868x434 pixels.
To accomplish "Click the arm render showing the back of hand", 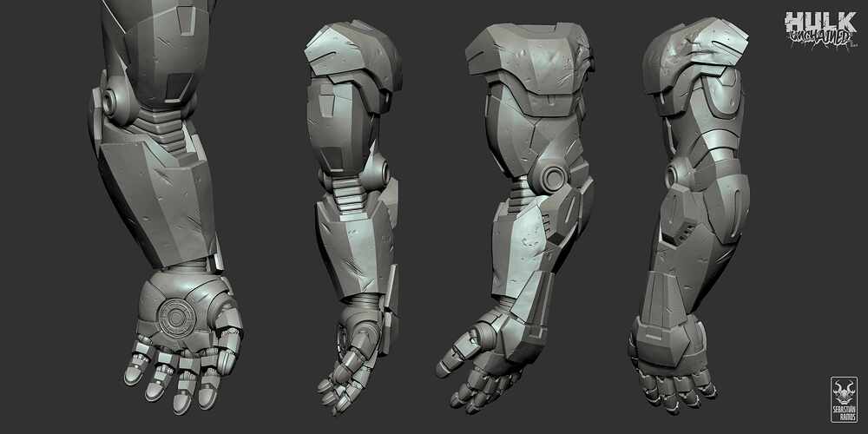I will click(x=689, y=216).
